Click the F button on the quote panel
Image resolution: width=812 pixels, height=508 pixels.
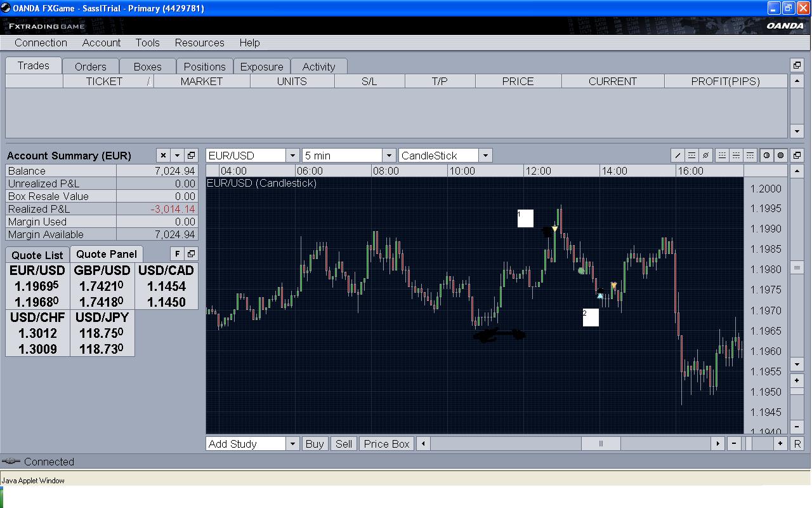pos(177,254)
